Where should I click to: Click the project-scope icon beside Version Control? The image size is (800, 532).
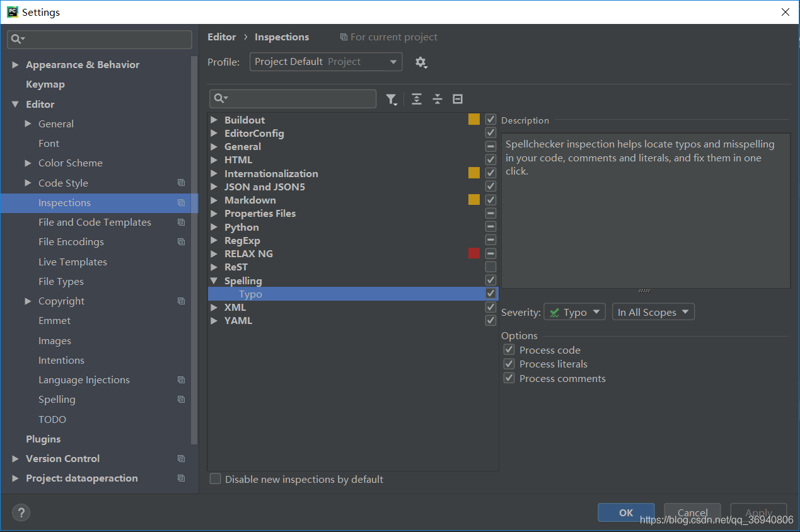pyautogui.click(x=182, y=459)
